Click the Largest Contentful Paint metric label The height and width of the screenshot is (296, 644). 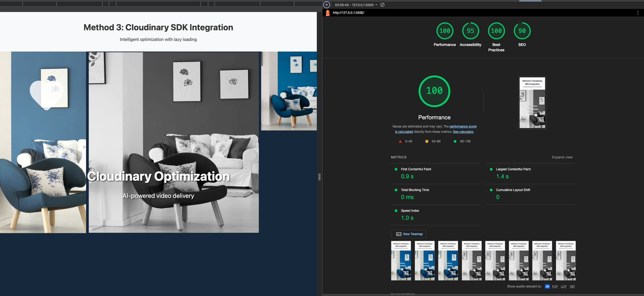coord(513,169)
